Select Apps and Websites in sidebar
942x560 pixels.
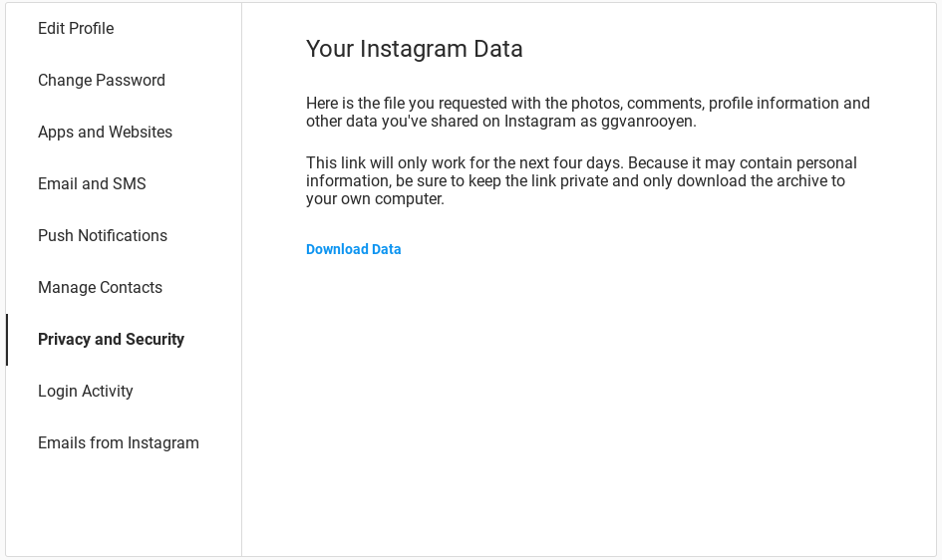(x=105, y=133)
